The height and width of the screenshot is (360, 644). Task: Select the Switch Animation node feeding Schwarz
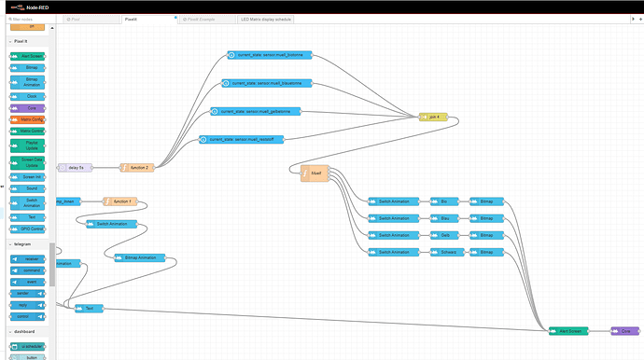click(394, 252)
